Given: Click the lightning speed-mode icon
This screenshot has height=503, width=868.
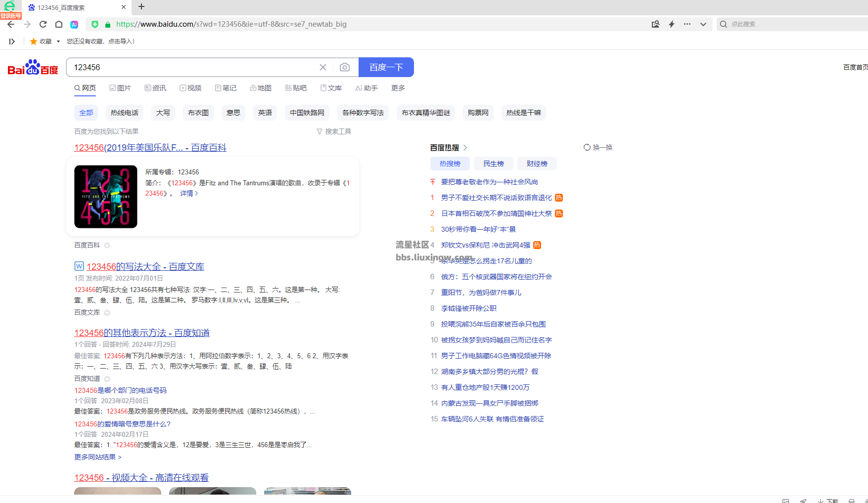Looking at the screenshot, I should tap(672, 24).
